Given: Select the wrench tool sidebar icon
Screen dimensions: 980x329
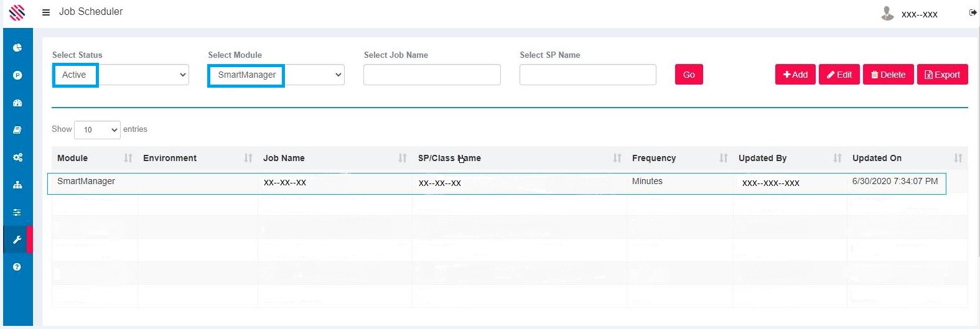Looking at the screenshot, I should click(x=17, y=239).
